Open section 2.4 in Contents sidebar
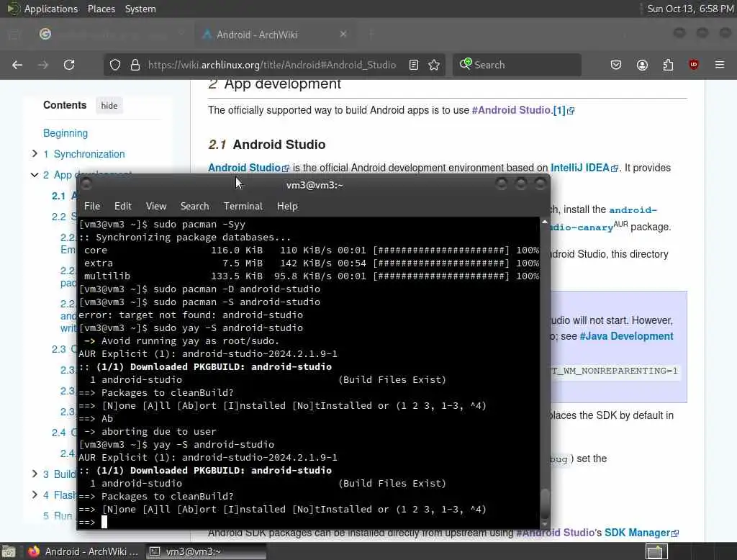Image resolution: width=737 pixels, height=560 pixels. pyautogui.click(x=63, y=433)
